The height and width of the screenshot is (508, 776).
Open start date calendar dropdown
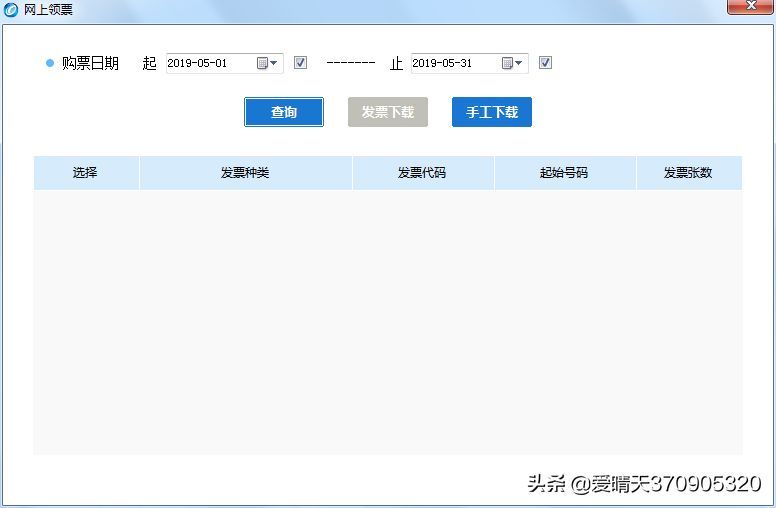point(267,63)
